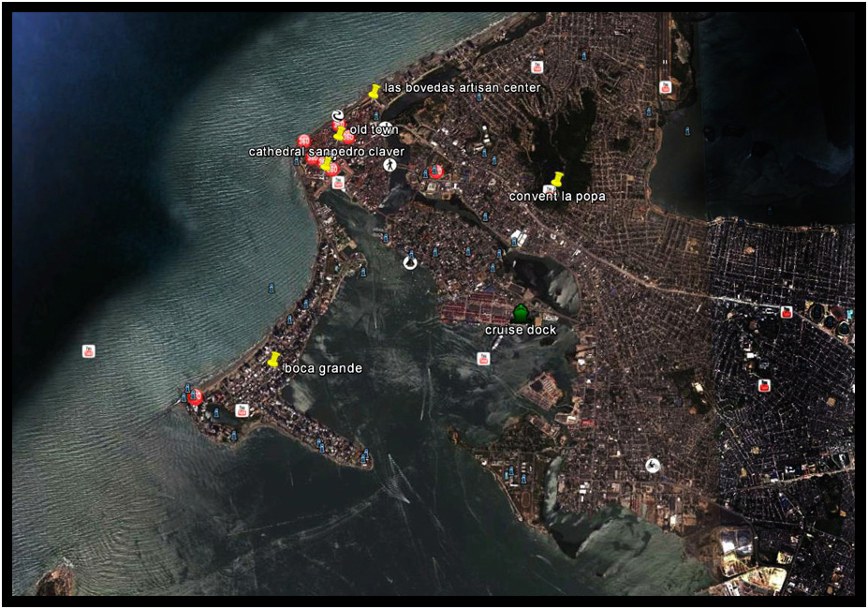The width and height of the screenshot is (868, 609).
Task: Click the white swirl icon above old town
Action: 337,116
